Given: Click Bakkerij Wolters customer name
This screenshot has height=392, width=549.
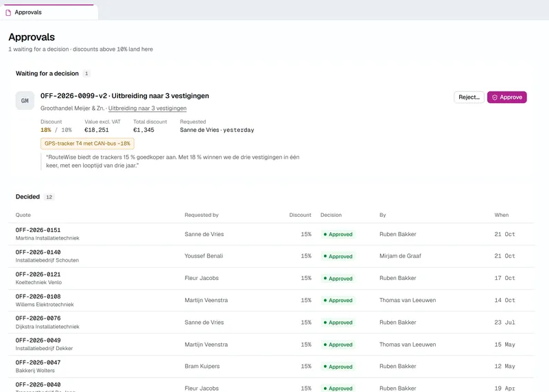Looking at the screenshot, I should click(35, 371).
